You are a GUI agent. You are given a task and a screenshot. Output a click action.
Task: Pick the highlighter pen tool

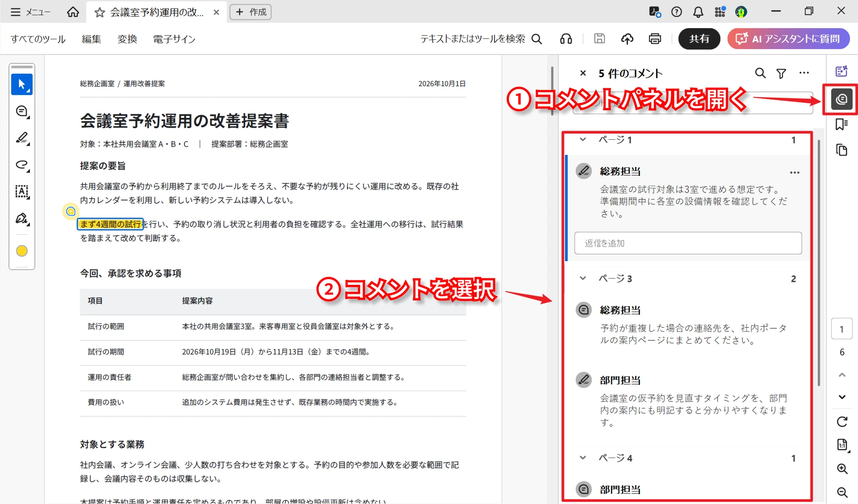point(22,138)
